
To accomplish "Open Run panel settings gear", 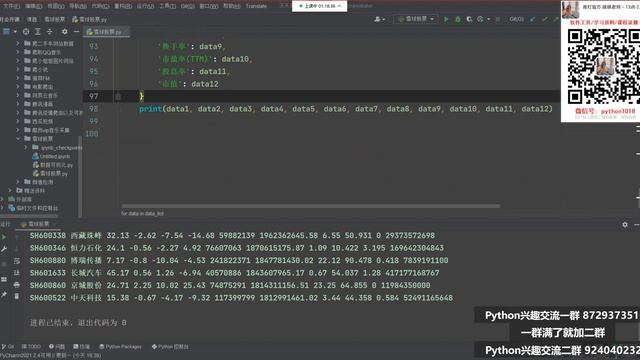I will tap(625, 224).
